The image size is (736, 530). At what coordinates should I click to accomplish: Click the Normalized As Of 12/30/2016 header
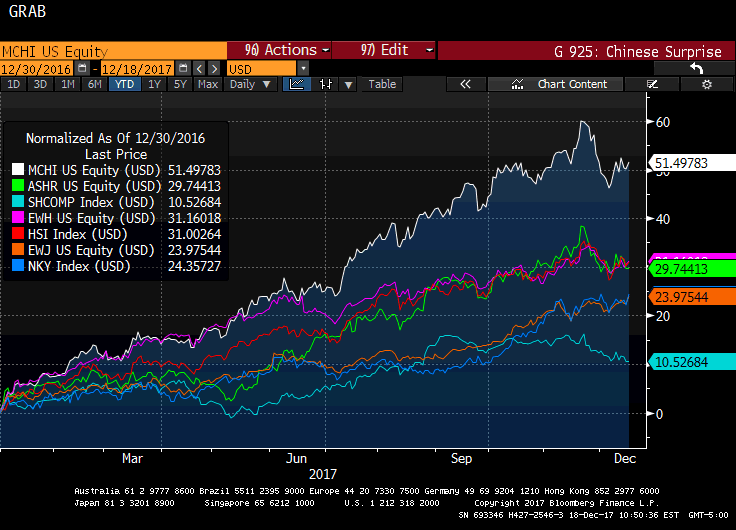pos(115,138)
